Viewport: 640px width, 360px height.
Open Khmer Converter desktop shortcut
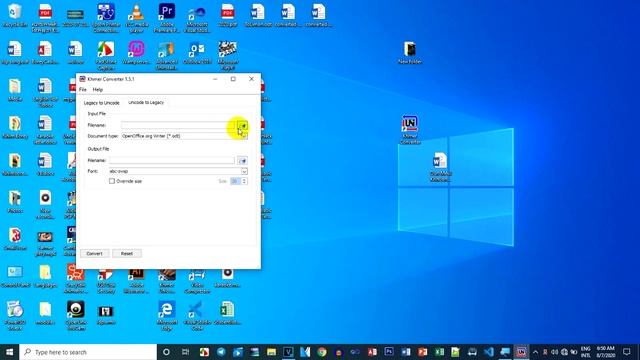(410, 129)
